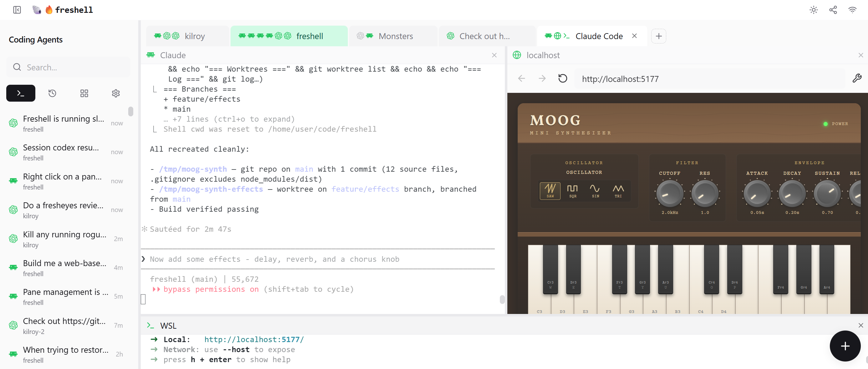The width and height of the screenshot is (868, 369).
Task: Select SAW oscillator waveform
Action: coord(550,191)
